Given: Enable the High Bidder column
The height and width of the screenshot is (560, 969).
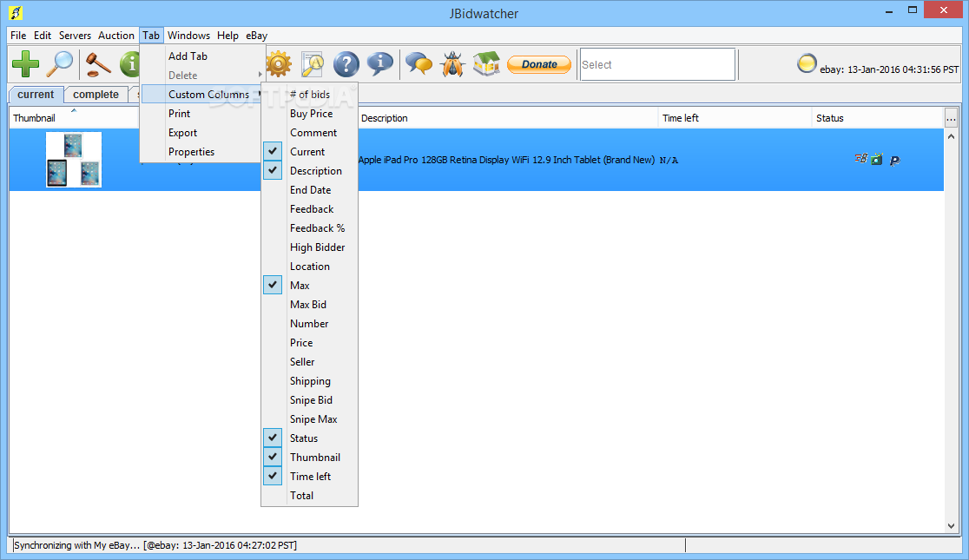Looking at the screenshot, I should tap(309, 247).
